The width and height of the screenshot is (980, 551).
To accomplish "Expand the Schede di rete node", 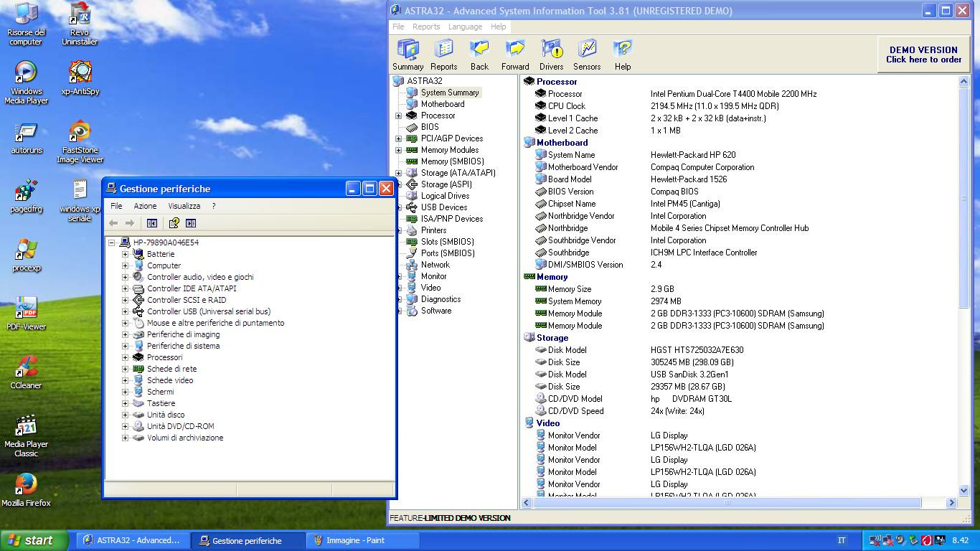I will (x=126, y=369).
